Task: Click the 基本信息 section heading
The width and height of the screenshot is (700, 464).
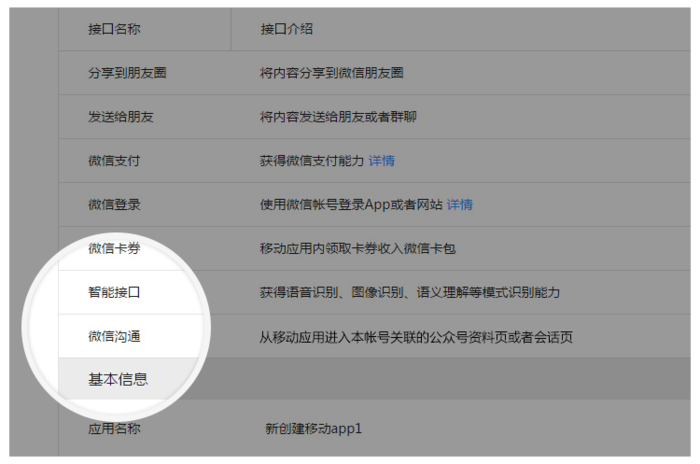Action: click(x=118, y=380)
